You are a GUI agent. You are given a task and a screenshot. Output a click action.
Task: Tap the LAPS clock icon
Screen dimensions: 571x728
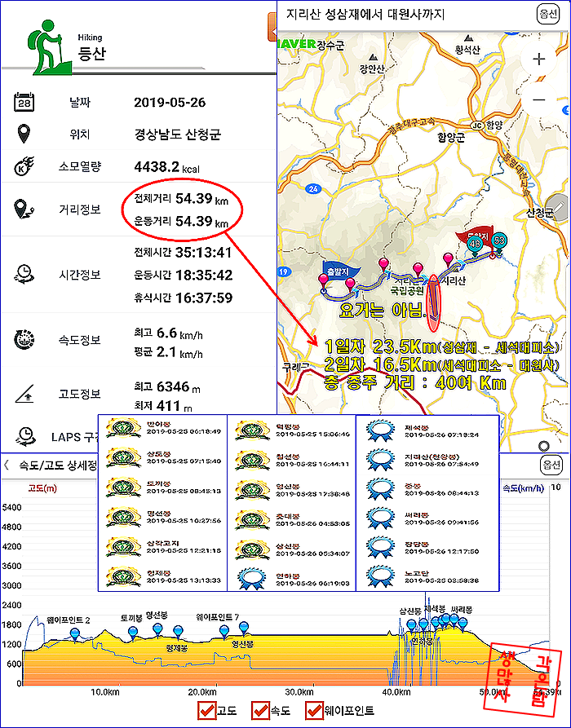point(26,437)
